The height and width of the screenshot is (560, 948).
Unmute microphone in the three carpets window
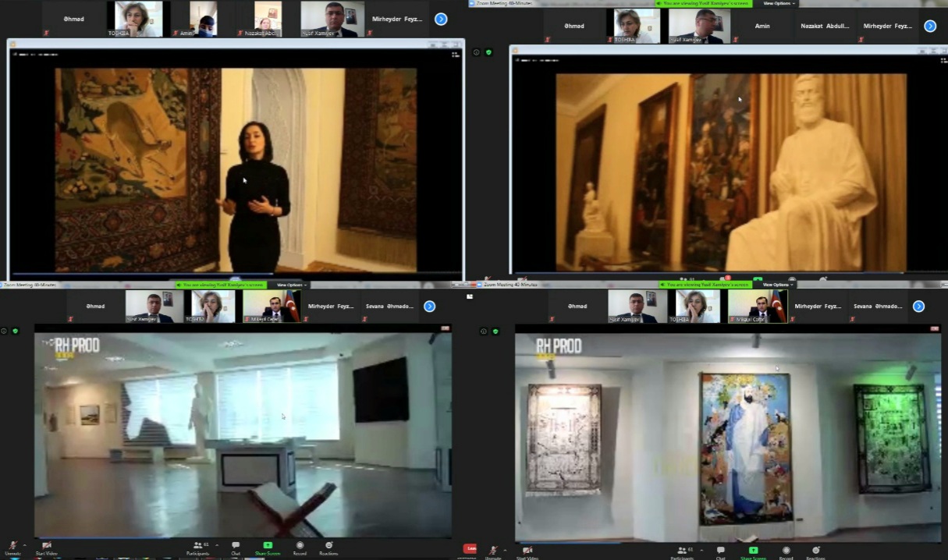493,552
